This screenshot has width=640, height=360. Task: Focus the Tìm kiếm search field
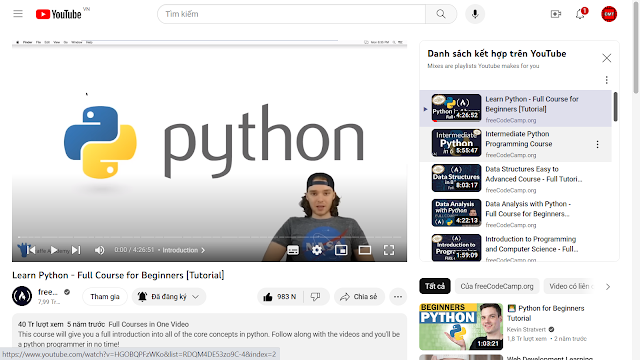point(291,14)
